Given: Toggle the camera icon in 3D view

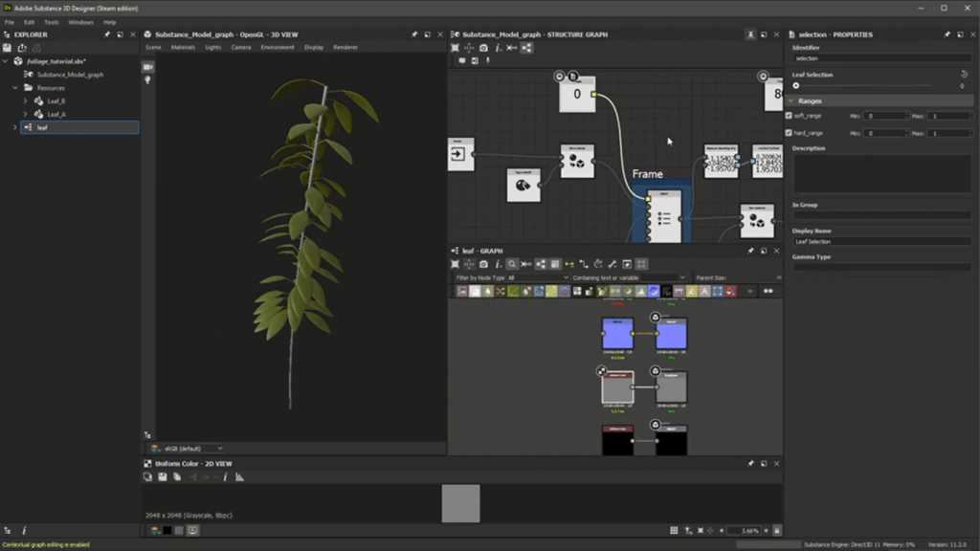Looking at the screenshot, I should coord(148,67).
